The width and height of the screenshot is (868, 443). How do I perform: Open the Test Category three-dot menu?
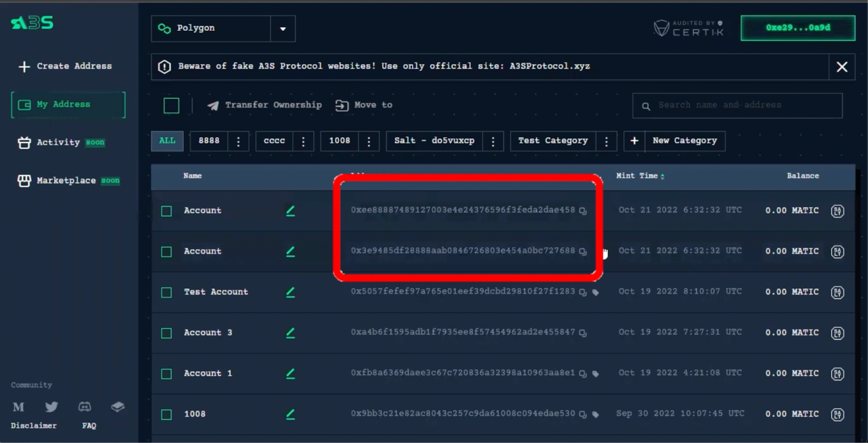pos(607,141)
